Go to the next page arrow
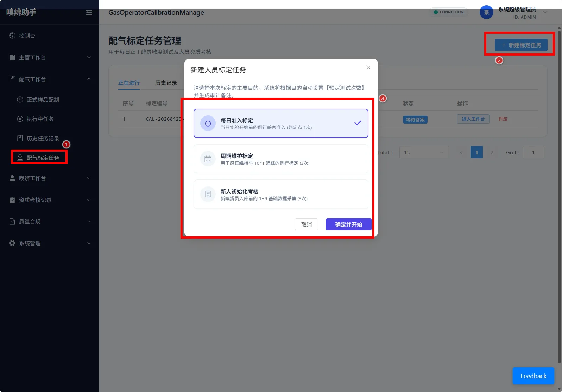Viewport: 562px width, 392px height. point(492,152)
